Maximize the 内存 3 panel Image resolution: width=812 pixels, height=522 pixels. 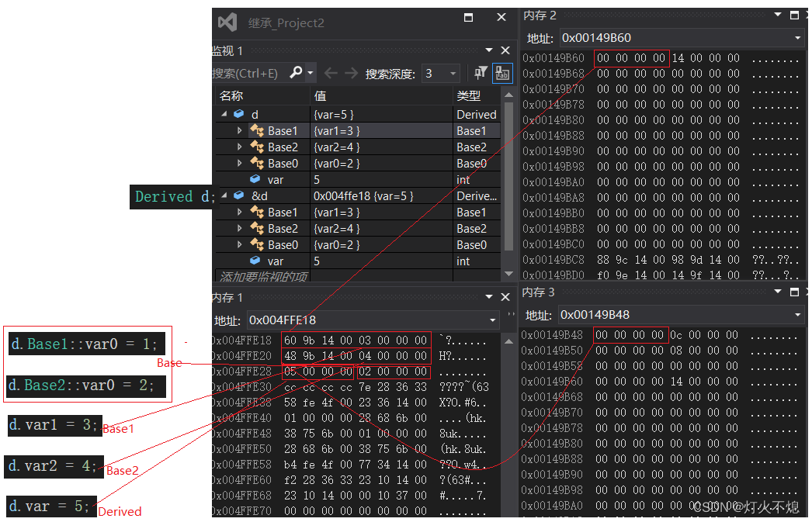[794, 292]
